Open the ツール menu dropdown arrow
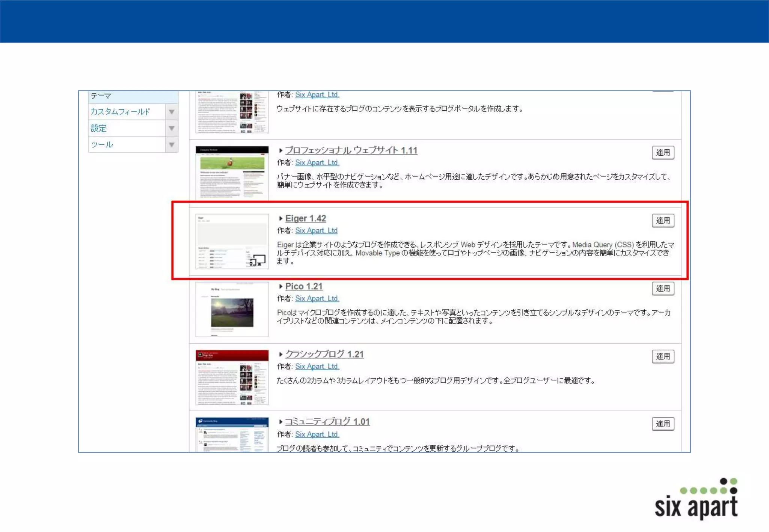Image resolution: width=769 pixels, height=532 pixels. coord(172,145)
